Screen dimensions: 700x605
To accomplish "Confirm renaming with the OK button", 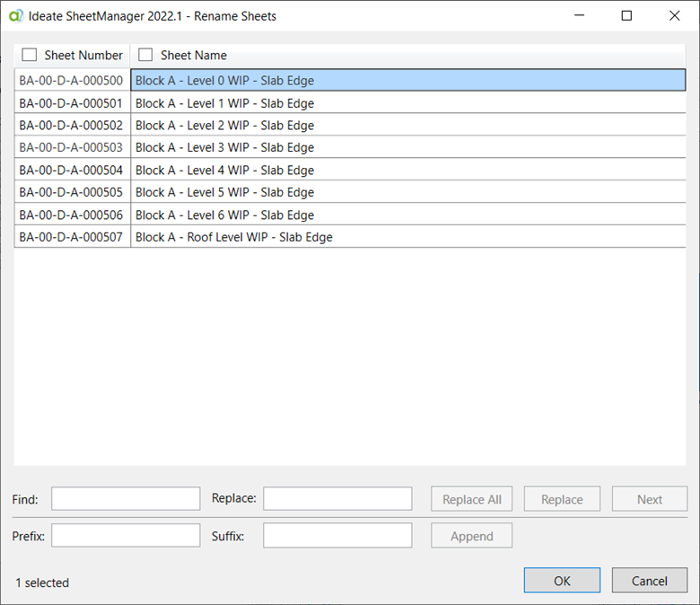I will 562,581.
